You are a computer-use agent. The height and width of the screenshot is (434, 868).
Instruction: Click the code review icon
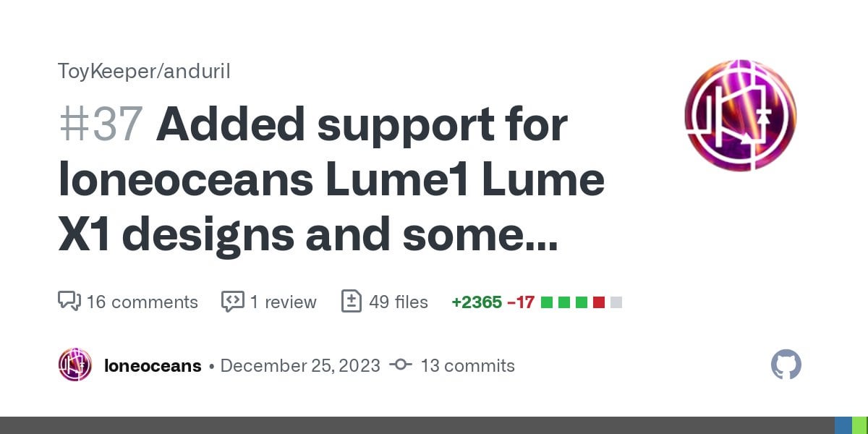[x=232, y=301]
